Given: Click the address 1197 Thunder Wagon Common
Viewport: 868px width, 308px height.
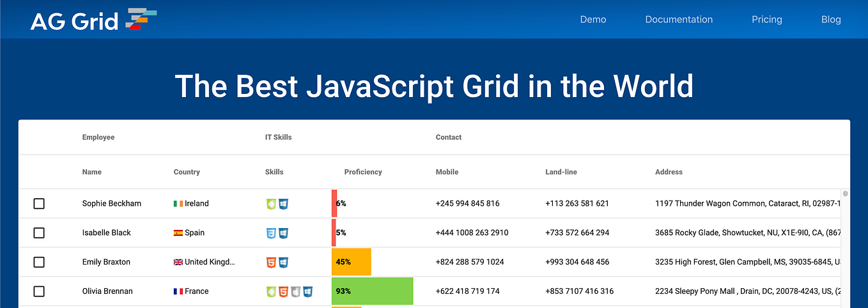Looking at the screenshot, I should point(748,203).
